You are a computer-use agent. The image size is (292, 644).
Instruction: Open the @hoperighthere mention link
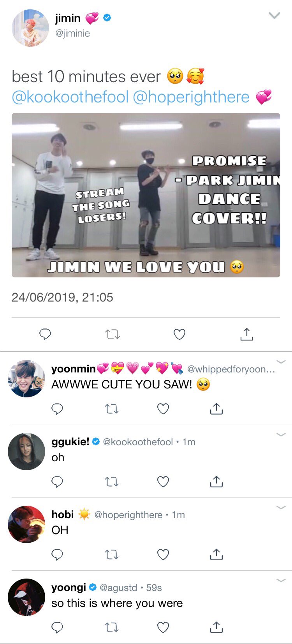(x=191, y=97)
